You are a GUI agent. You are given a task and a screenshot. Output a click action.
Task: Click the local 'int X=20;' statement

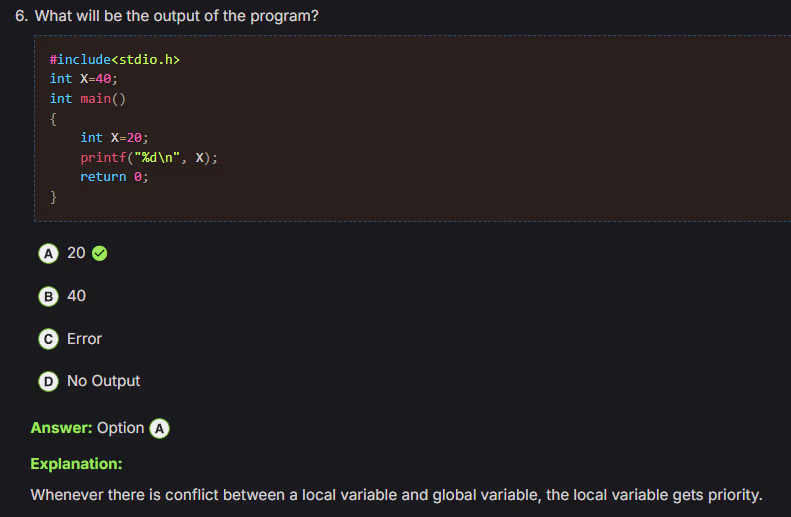coord(114,138)
